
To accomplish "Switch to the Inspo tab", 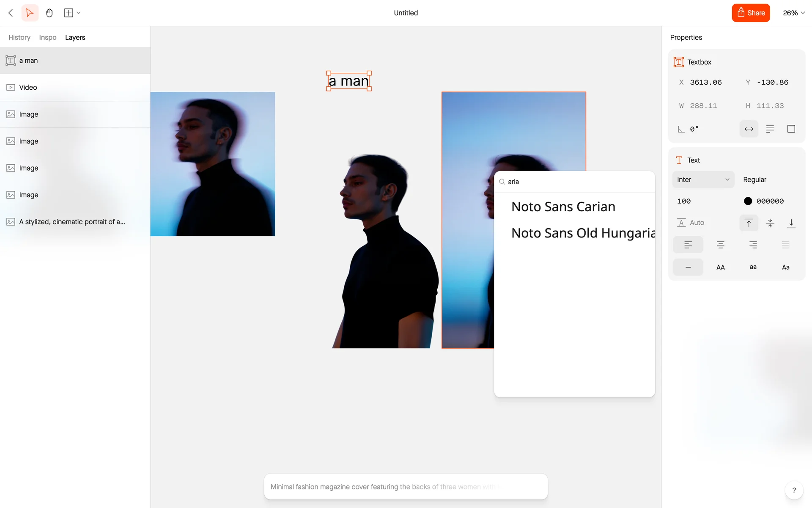I will point(47,37).
